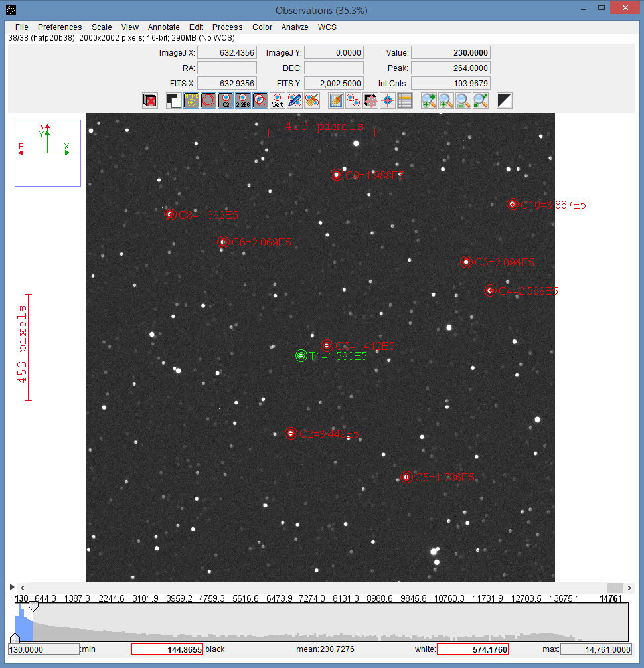
Task: Click the white level value field
Action: pyautogui.click(x=472, y=649)
